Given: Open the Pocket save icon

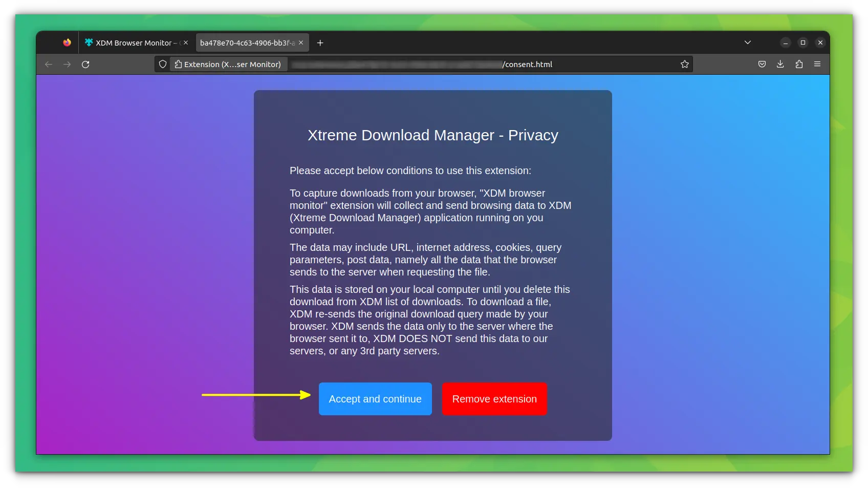Looking at the screenshot, I should click(762, 65).
